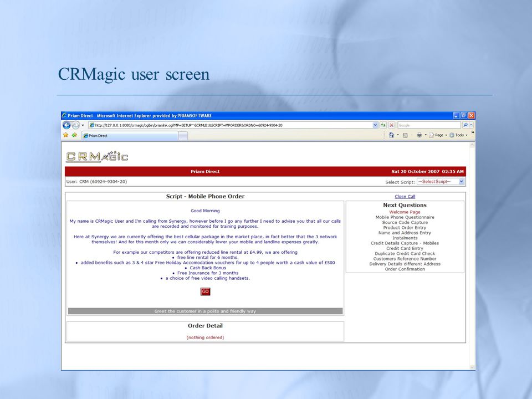The image size is (532, 399).
Task: Click the Google search box
Action: [429, 125]
